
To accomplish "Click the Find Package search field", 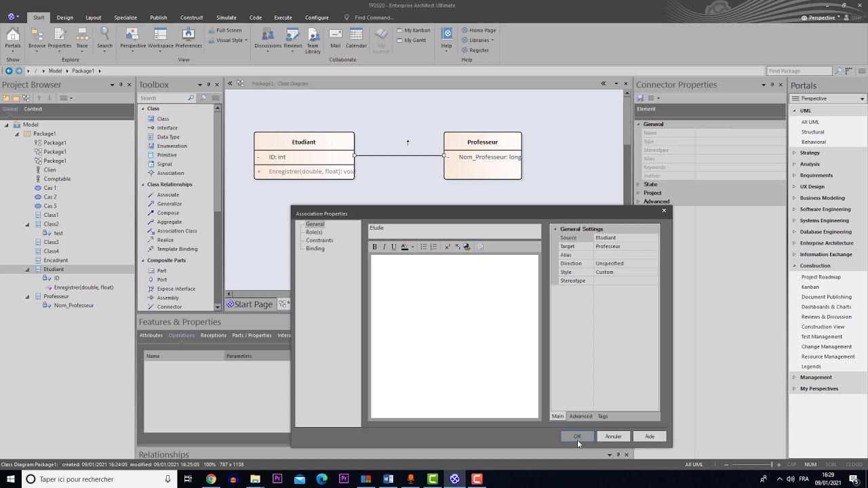I will 800,71.
